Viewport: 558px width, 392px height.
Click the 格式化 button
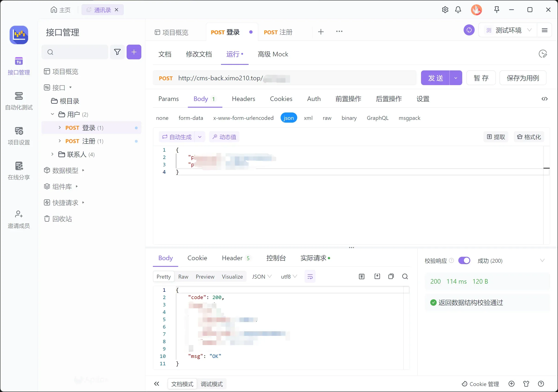click(x=529, y=137)
